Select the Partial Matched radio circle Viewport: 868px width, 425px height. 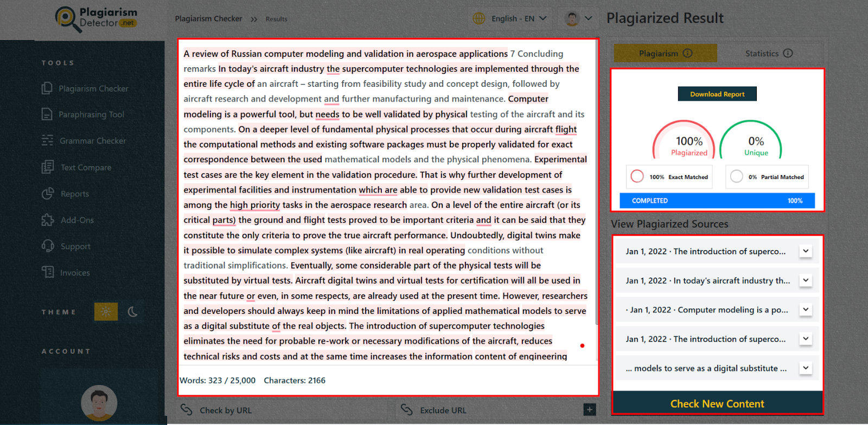(x=737, y=177)
